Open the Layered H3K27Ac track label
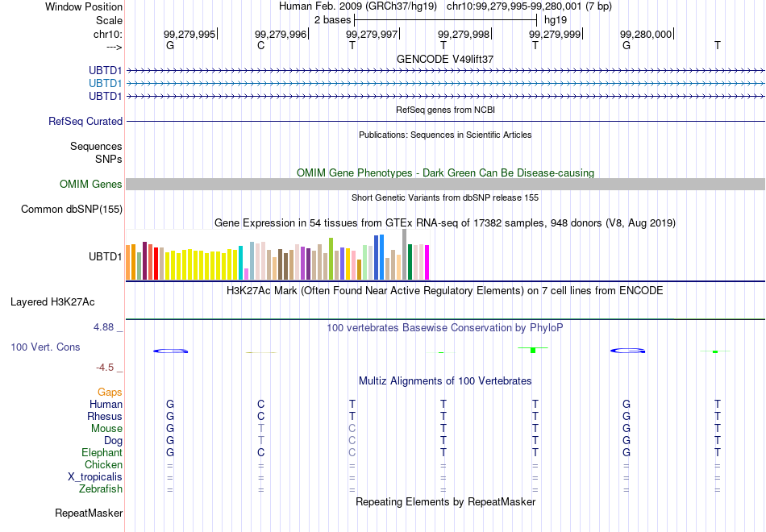 pyautogui.click(x=52, y=302)
